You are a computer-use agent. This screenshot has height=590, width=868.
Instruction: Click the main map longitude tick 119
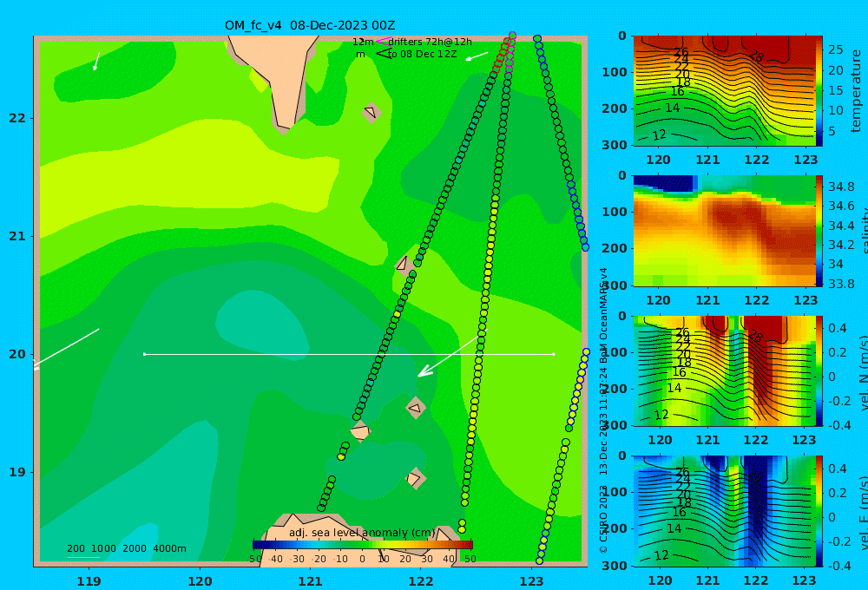click(x=89, y=581)
